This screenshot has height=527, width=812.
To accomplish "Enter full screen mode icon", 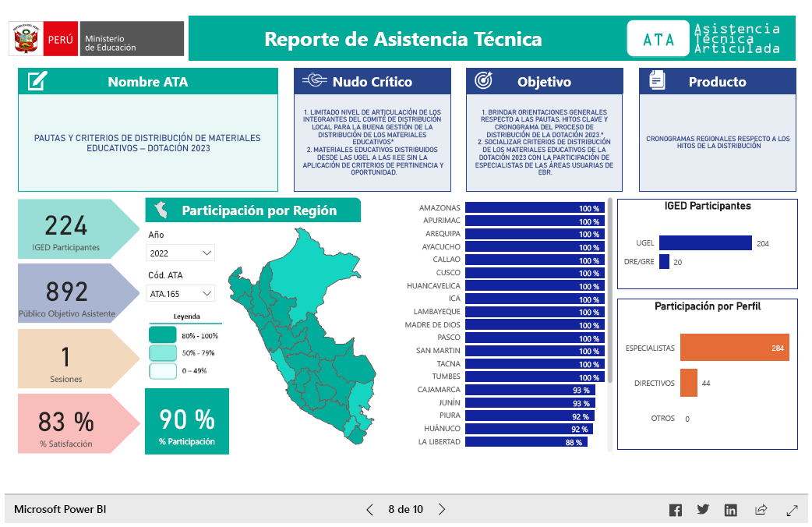I will pyautogui.click(x=792, y=511).
